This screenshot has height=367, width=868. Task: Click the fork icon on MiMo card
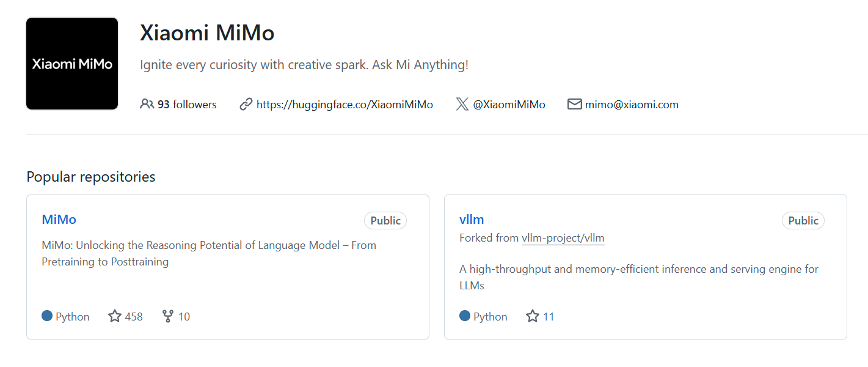tap(168, 316)
